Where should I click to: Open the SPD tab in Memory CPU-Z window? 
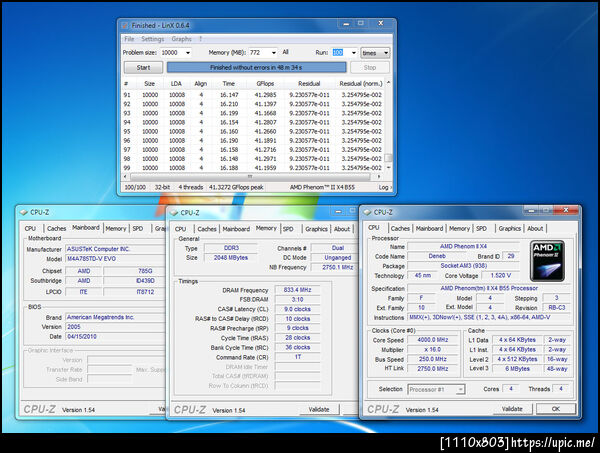point(288,229)
